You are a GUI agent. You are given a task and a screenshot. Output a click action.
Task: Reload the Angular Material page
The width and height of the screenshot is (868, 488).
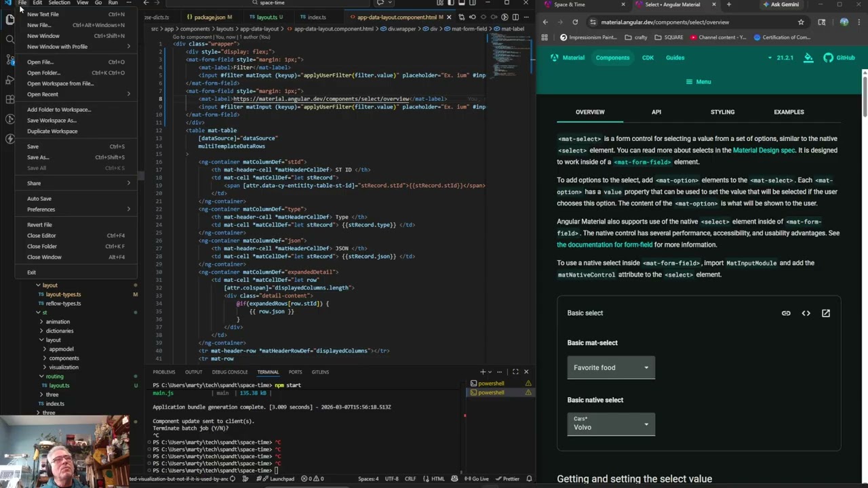(x=575, y=22)
